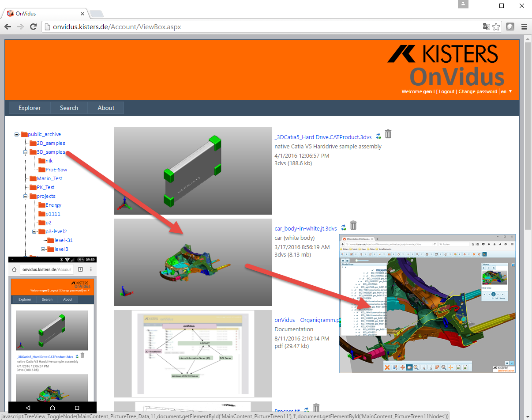Tap the Android recent apps square in phone screenshot
This screenshot has height=420, width=532.
77,407
